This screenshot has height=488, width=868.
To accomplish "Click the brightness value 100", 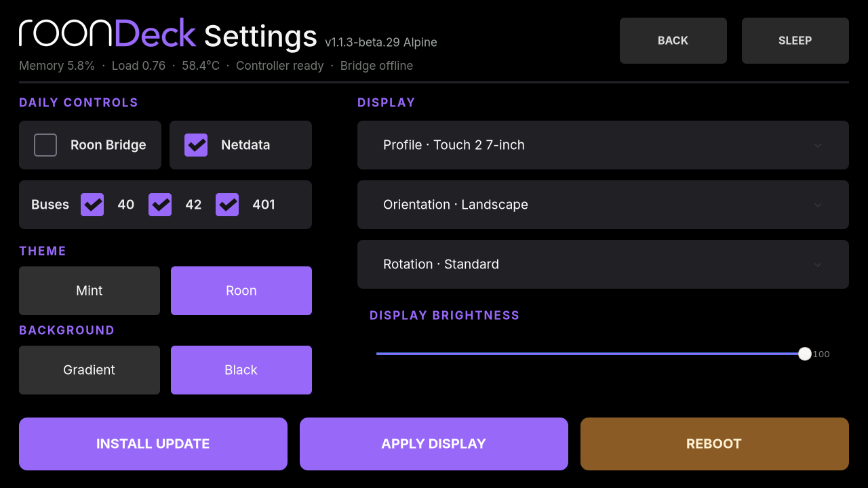I will tap(821, 354).
